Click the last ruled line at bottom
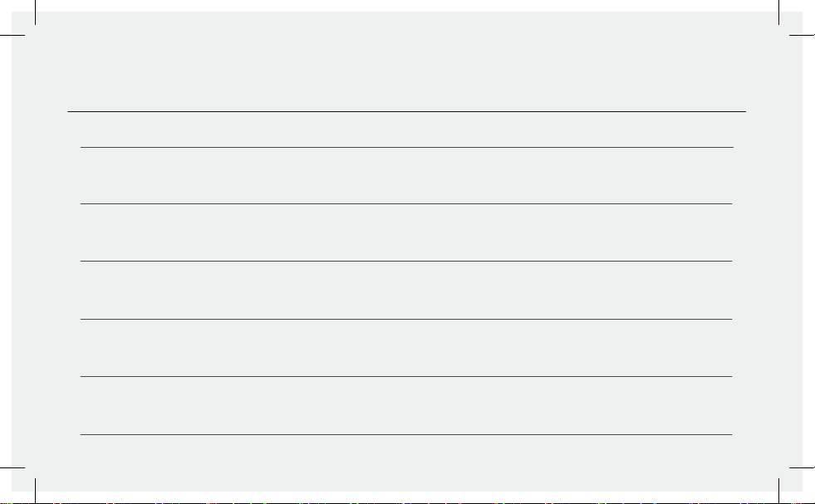Viewport: 815px width, 504px height. tap(406, 434)
